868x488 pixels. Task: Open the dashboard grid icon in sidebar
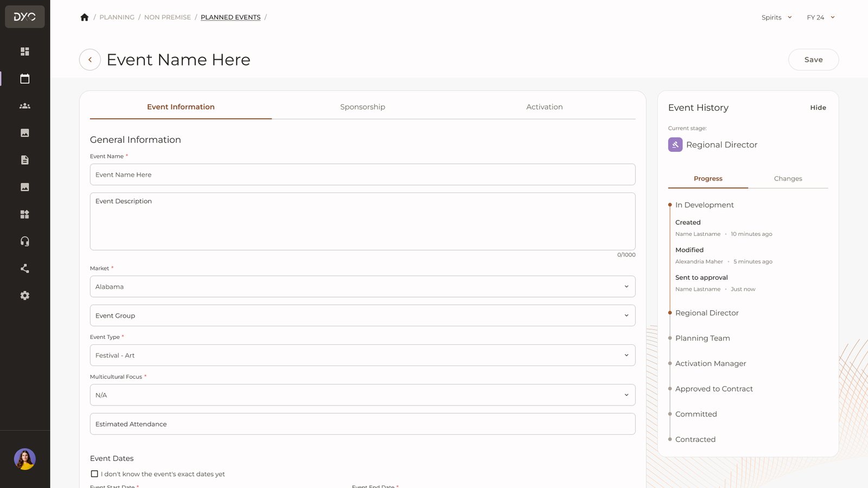point(25,52)
